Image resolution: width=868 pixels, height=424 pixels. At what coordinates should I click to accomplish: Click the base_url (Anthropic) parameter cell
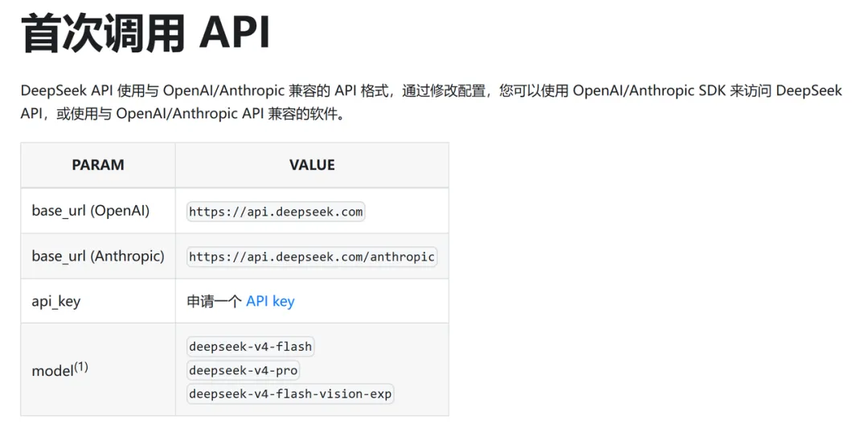(x=98, y=256)
